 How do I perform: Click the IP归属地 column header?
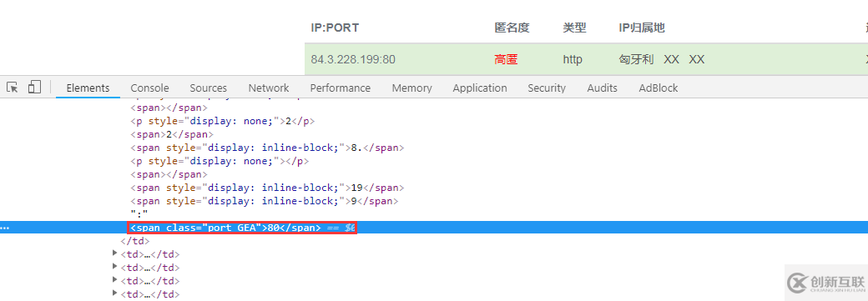[x=642, y=28]
